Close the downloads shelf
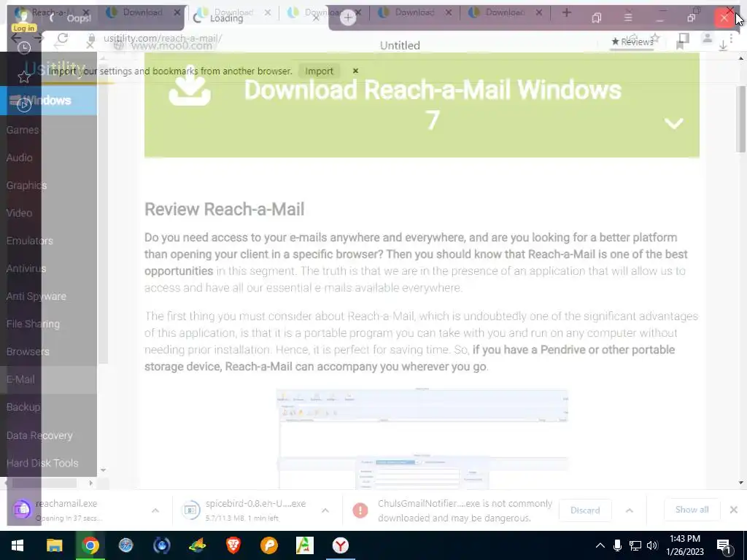 (734, 510)
